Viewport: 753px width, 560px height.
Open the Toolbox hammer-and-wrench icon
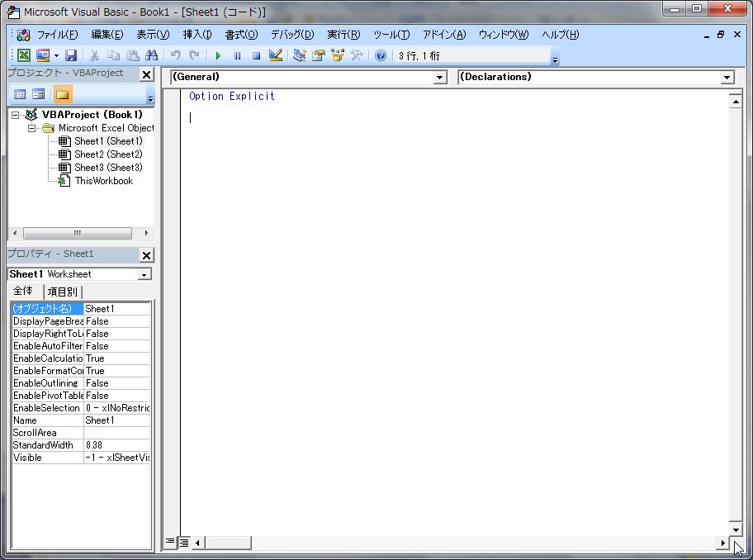(357, 55)
